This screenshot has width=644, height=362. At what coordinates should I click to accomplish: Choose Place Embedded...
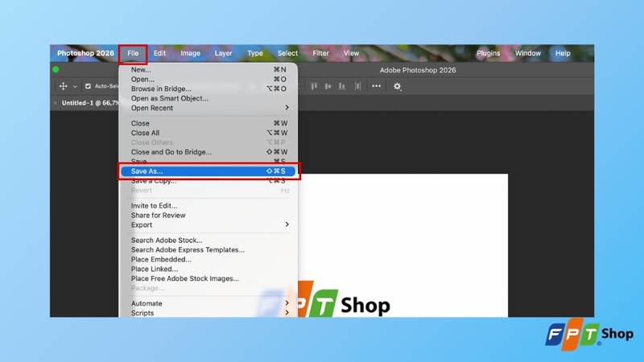click(x=208, y=259)
